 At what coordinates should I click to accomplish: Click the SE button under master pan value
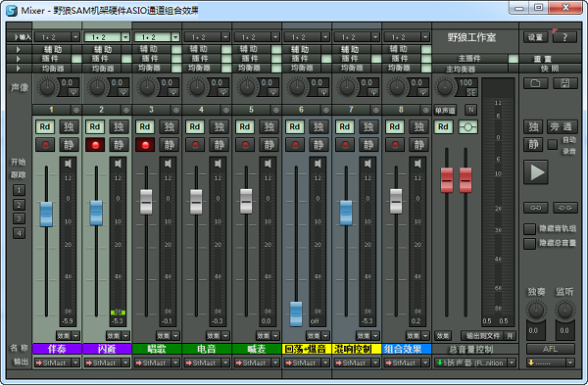471,92
